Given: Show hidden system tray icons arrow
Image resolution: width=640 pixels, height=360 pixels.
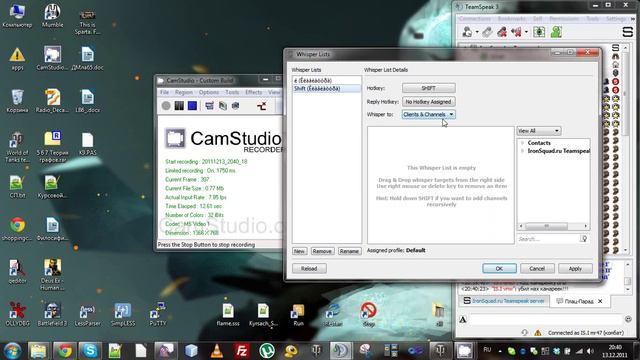Looking at the screenshot, I should (x=500, y=351).
